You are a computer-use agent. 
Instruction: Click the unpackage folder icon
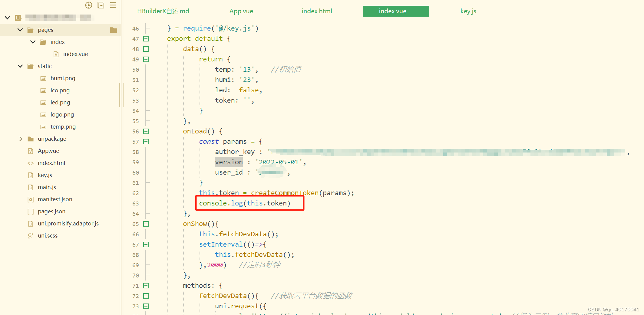point(31,139)
